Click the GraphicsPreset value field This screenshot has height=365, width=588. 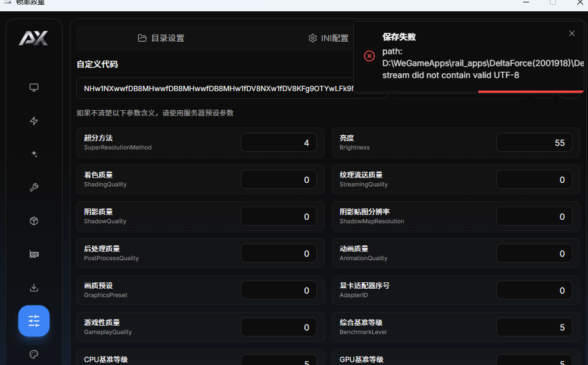tap(278, 290)
